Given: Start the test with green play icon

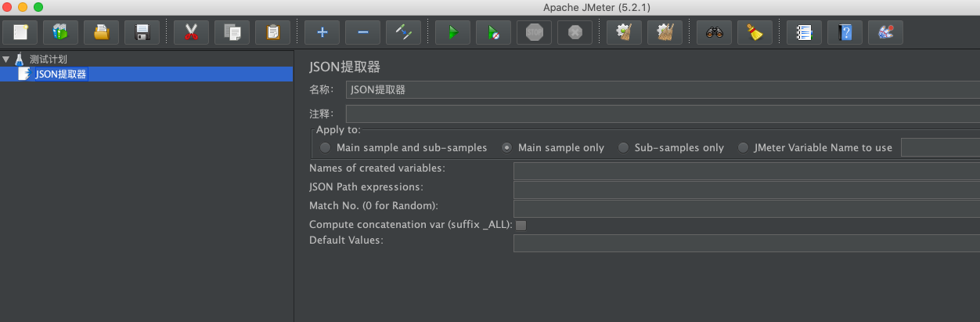Looking at the screenshot, I should [452, 32].
